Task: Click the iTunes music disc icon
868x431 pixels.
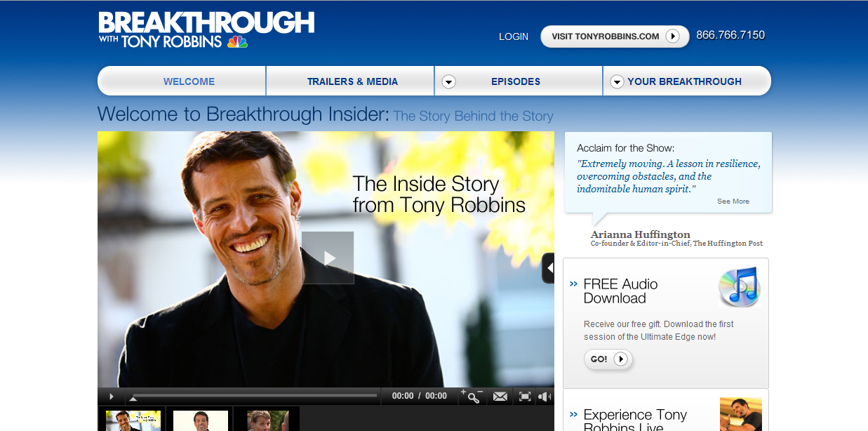Action: click(740, 286)
